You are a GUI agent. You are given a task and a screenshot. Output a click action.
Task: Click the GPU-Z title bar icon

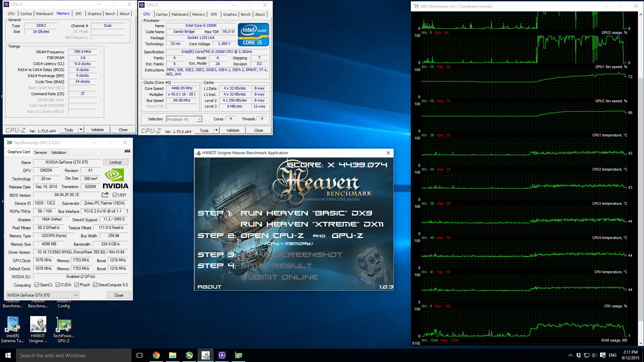point(9,142)
